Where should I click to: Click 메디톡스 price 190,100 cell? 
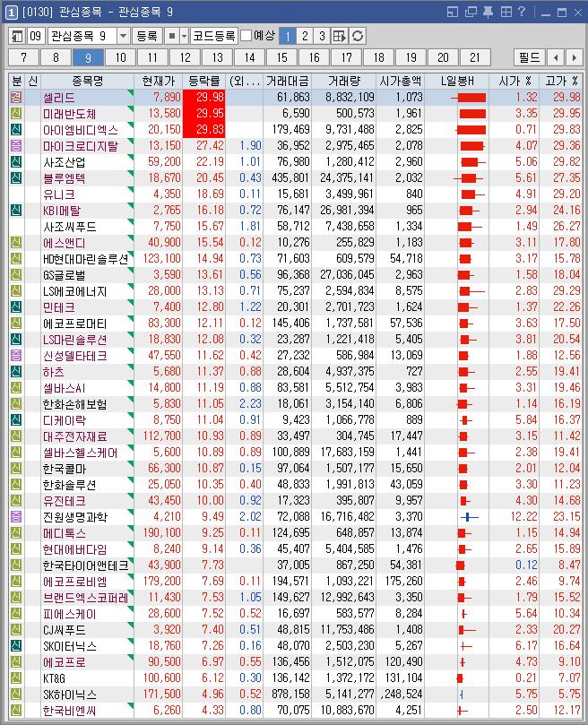click(x=159, y=532)
